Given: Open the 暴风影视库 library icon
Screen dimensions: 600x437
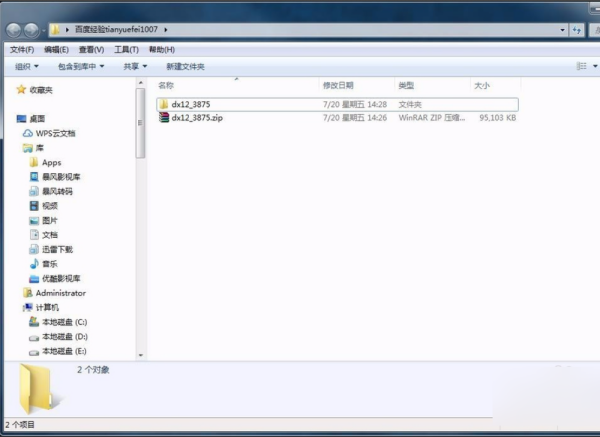Looking at the screenshot, I should click(x=34, y=177).
